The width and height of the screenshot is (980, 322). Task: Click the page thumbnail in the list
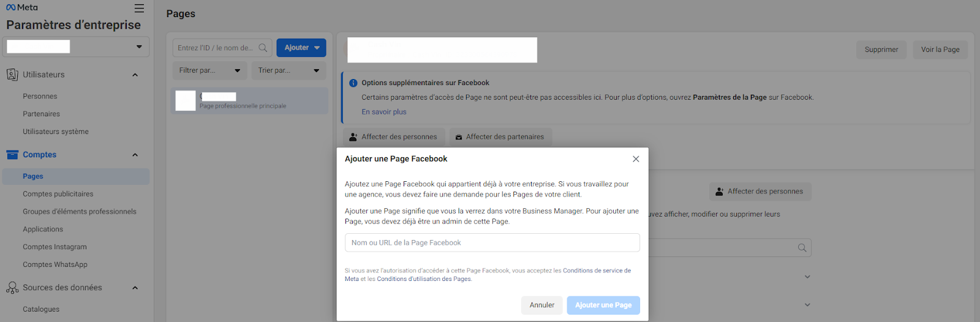[186, 100]
